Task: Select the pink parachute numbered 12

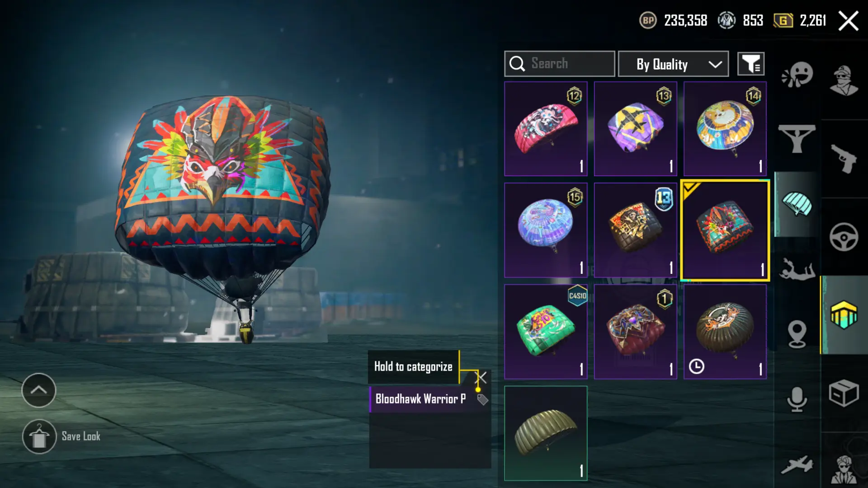Action: pos(546,129)
